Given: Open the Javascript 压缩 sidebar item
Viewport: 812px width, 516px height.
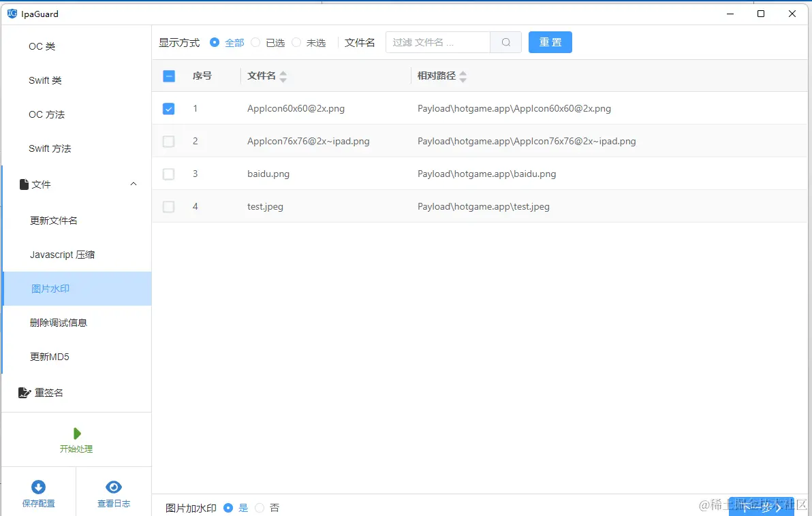Looking at the screenshot, I should pyautogui.click(x=62, y=255).
